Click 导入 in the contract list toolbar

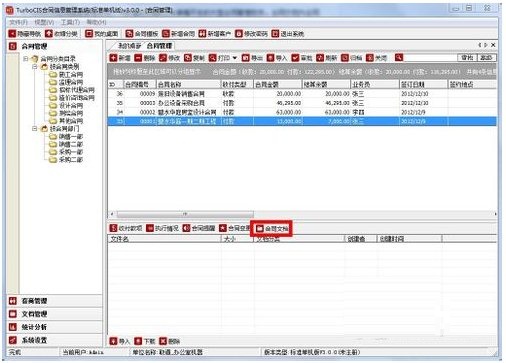click(x=277, y=58)
